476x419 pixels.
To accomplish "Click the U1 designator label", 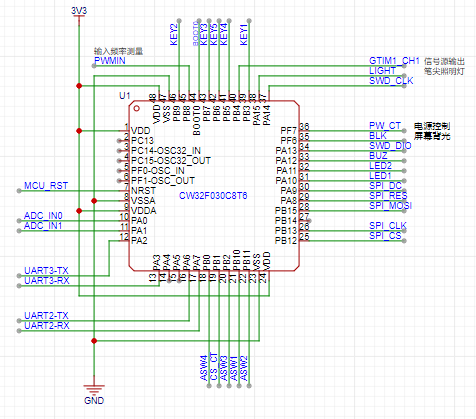I will pyautogui.click(x=125, y=96).
